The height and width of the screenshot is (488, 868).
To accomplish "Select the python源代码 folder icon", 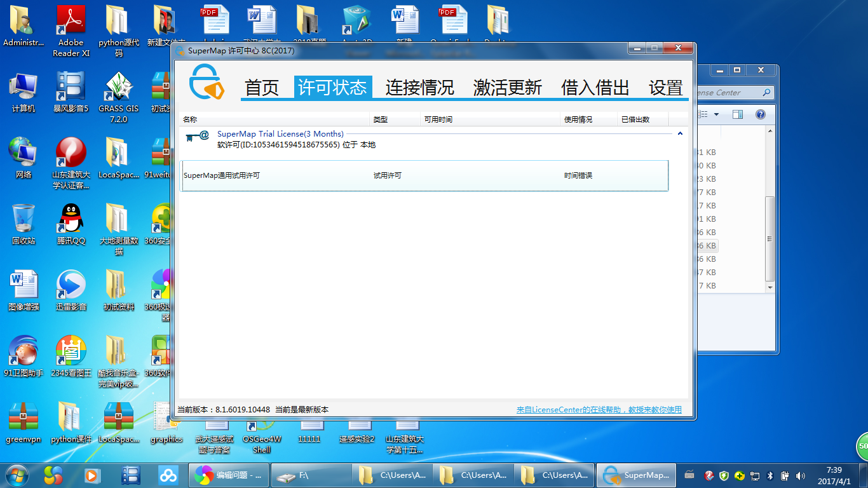I will [x=118, y=30].
